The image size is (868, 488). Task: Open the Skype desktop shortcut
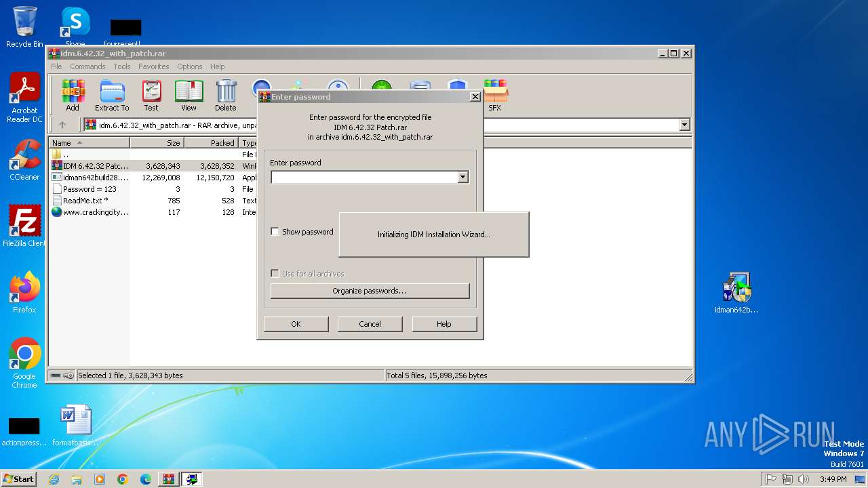(x=75, y=27)
